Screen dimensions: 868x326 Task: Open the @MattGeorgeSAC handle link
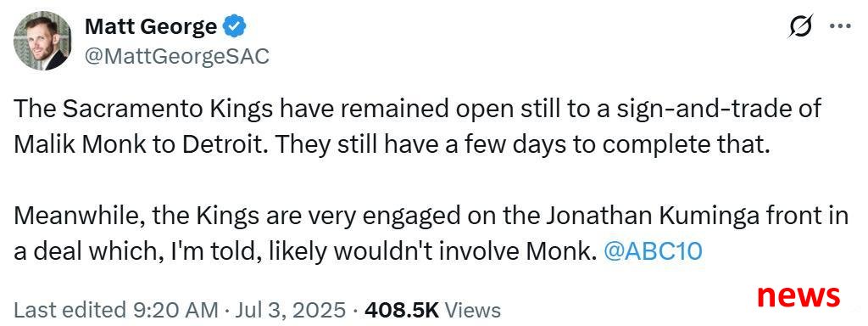[176, 56]
